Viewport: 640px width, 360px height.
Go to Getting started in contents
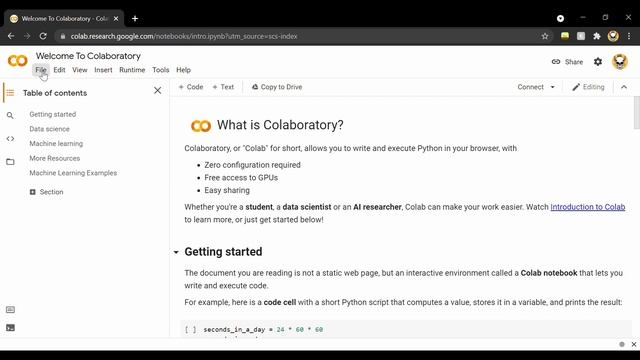pyautogui.click(x=53, y=114)
